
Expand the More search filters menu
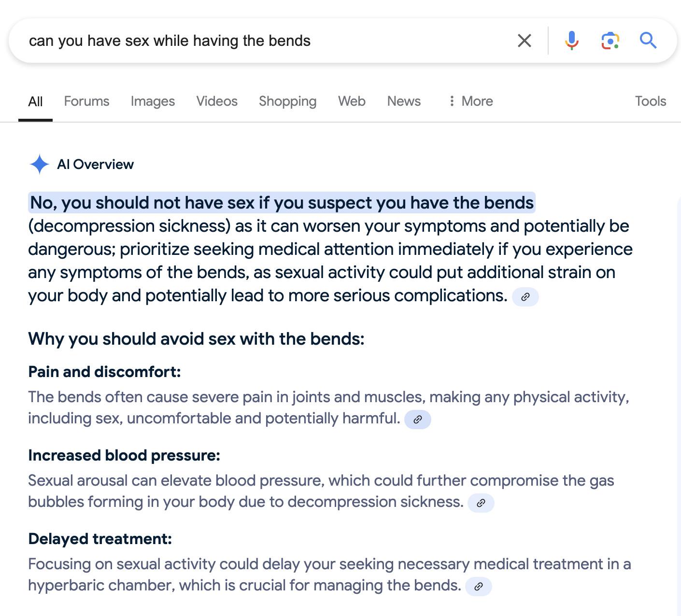tap(470, 101)
